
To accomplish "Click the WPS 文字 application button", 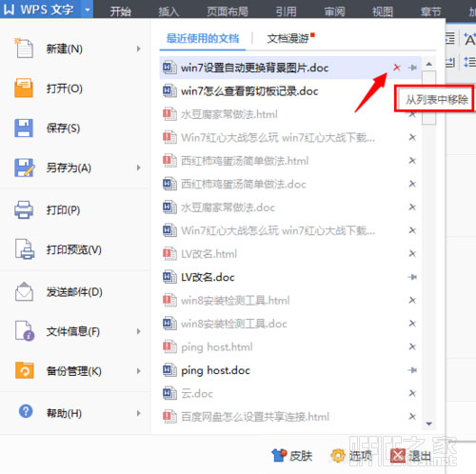I will point(41,10).
